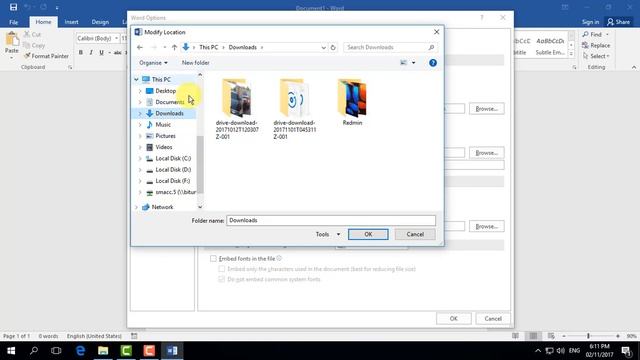Click the Share button in Word
The image size is (640, 360).
click(x=619, y=22)
